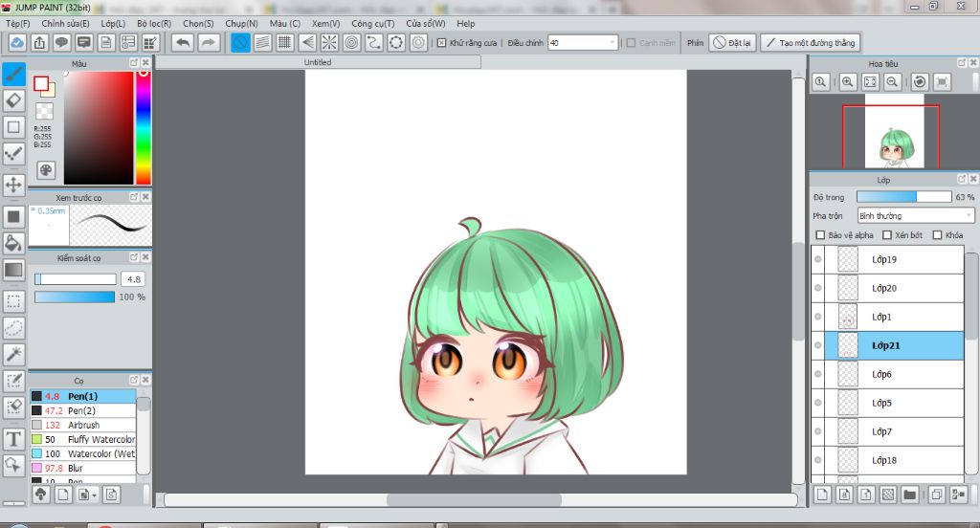Open brush add dropdown arrow below brush list
This screenshot has height=528, width=980.
pos(95,495)
